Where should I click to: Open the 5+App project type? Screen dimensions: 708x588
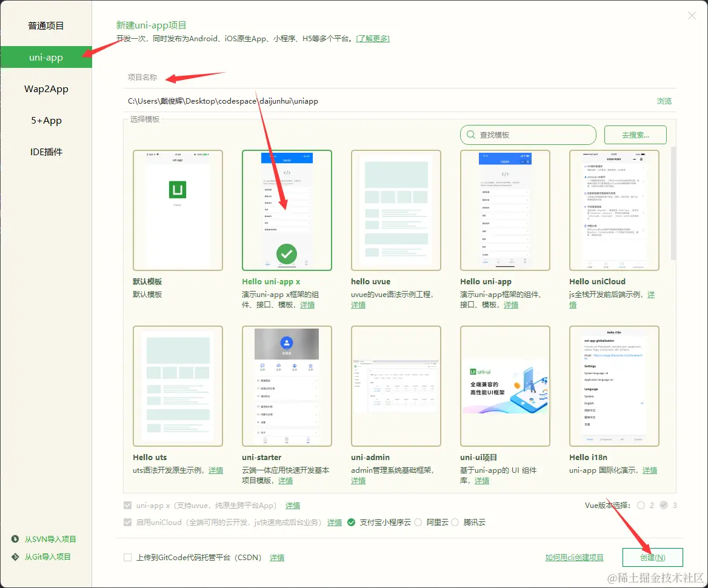coord(45,121)
